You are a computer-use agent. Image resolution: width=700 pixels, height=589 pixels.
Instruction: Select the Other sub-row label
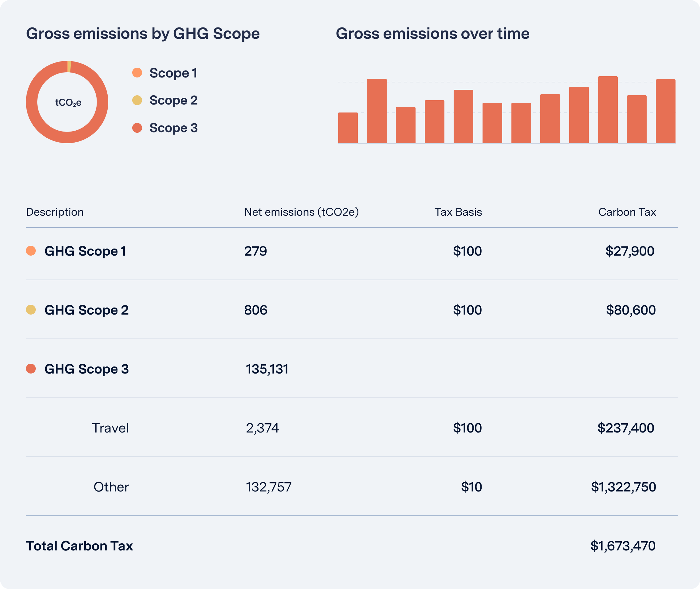pyautogui.click(x=111, y=487)
